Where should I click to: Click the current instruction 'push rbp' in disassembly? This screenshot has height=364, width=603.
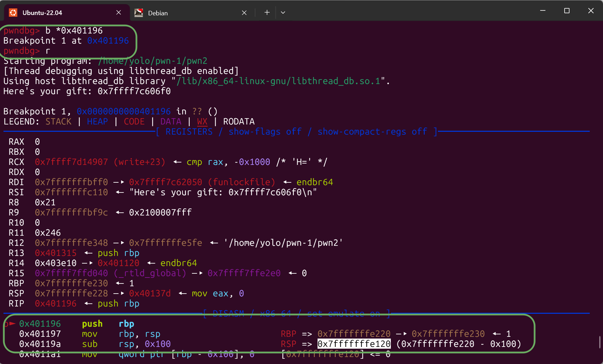[108, 324]
